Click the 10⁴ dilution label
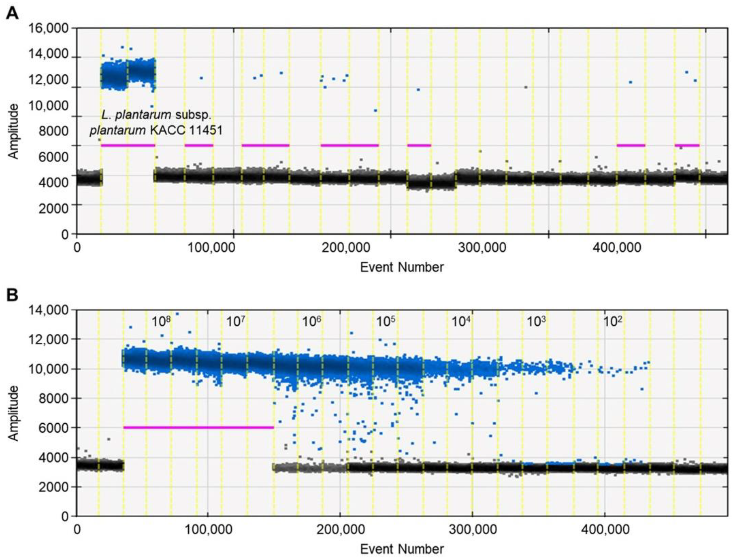Image resolution: width=739 pixels, height=560 pixels. (461, 322)
